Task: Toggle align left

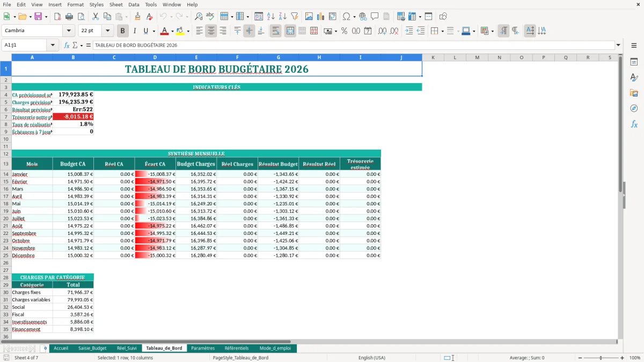Action: click(199, 31)
